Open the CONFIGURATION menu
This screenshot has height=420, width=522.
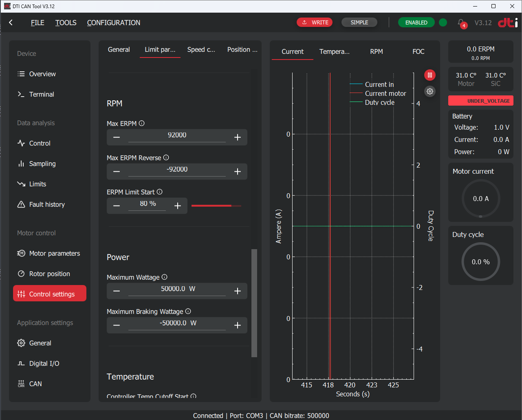point(114,22)
